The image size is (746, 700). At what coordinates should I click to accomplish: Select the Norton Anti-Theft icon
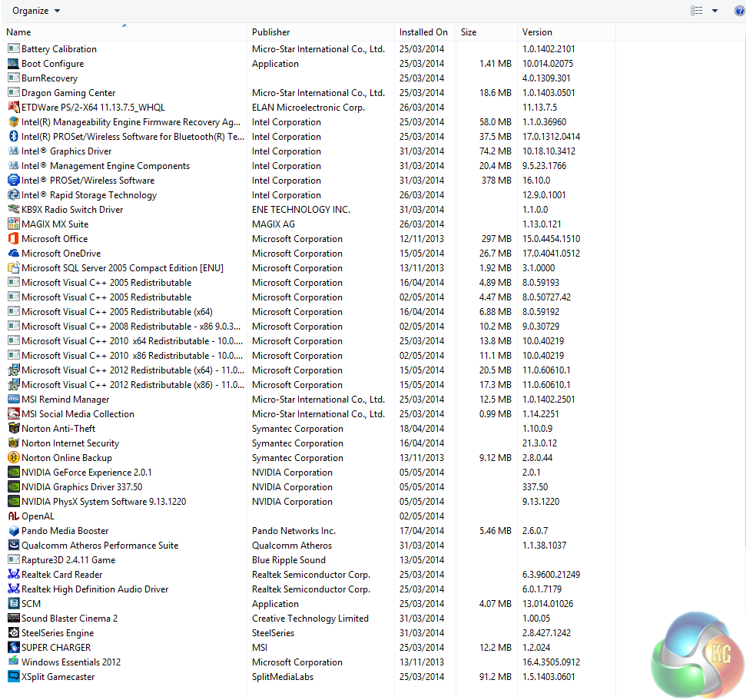click(14, 428)
